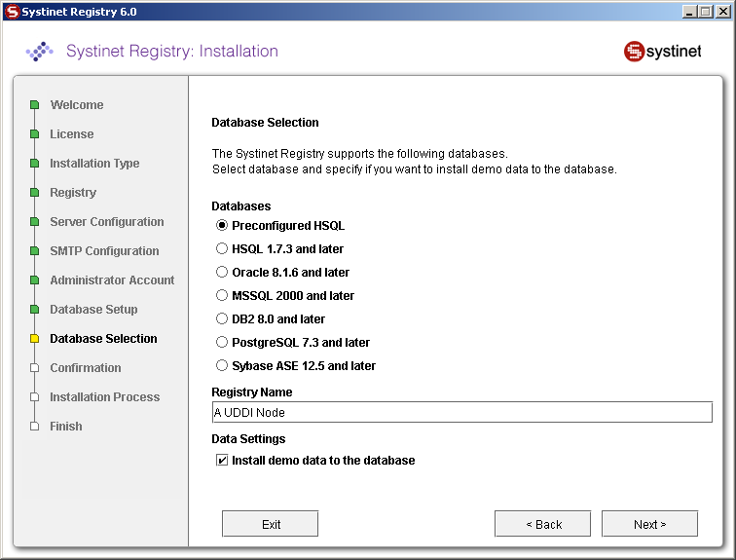
Task: Click the Registry step label
Action: point(73,193)
